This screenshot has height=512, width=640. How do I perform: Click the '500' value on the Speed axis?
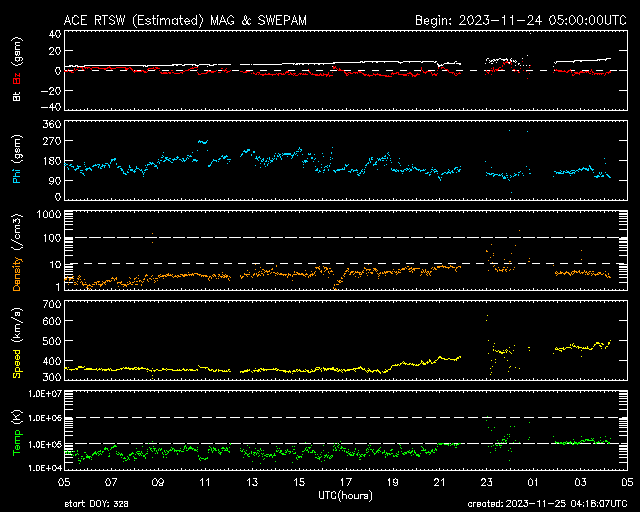tap(52, 341)
